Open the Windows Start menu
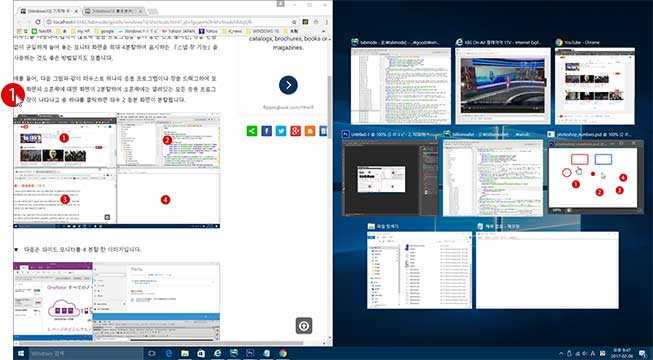 (x=20, y=353)
